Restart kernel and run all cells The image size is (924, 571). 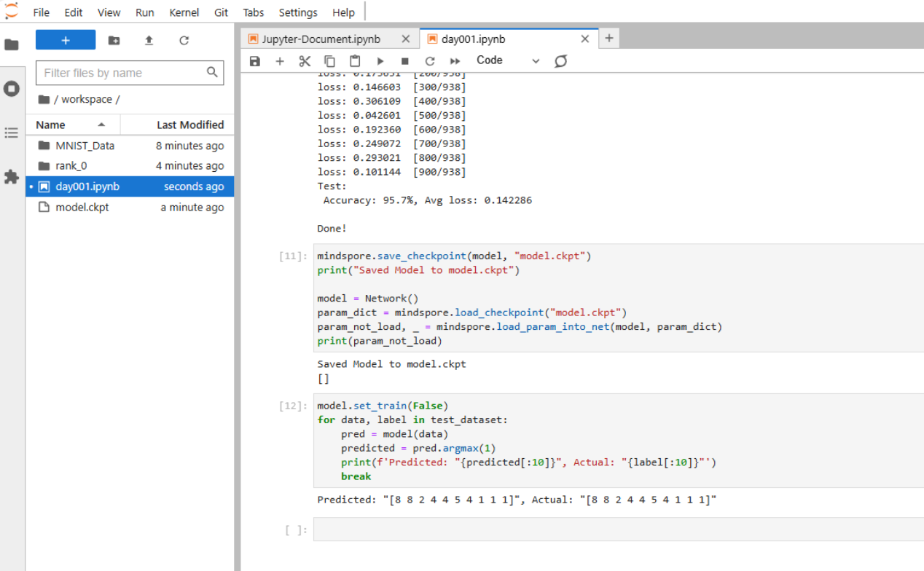point(455,61)
